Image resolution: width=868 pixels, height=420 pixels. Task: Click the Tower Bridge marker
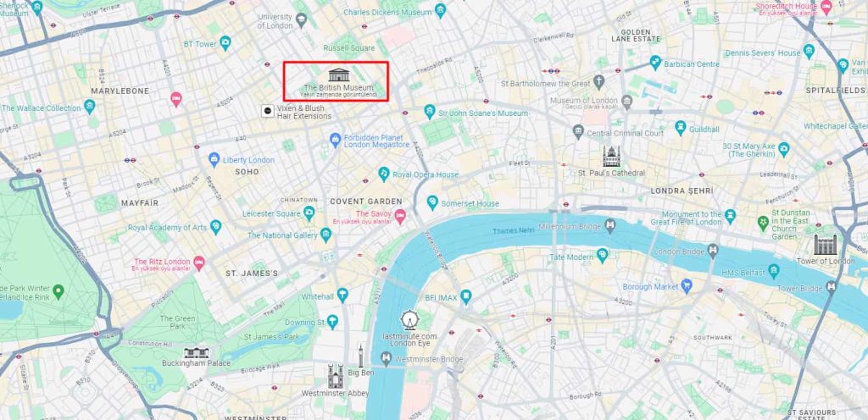832,287
